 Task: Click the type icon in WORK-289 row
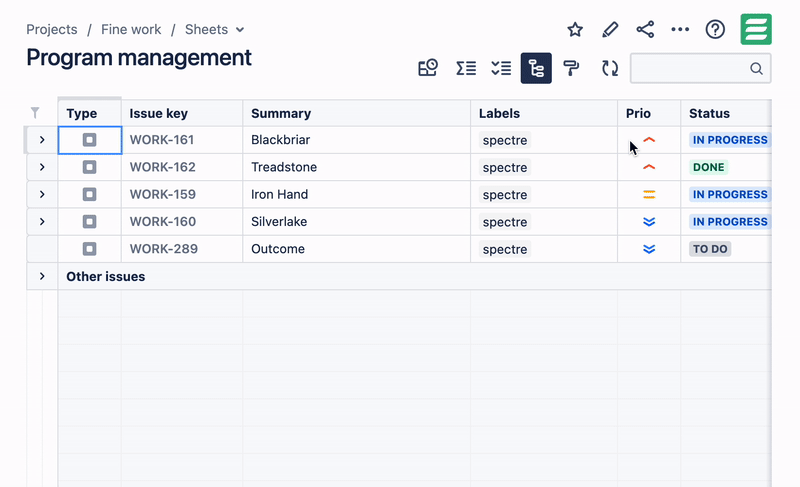point(89,249)
